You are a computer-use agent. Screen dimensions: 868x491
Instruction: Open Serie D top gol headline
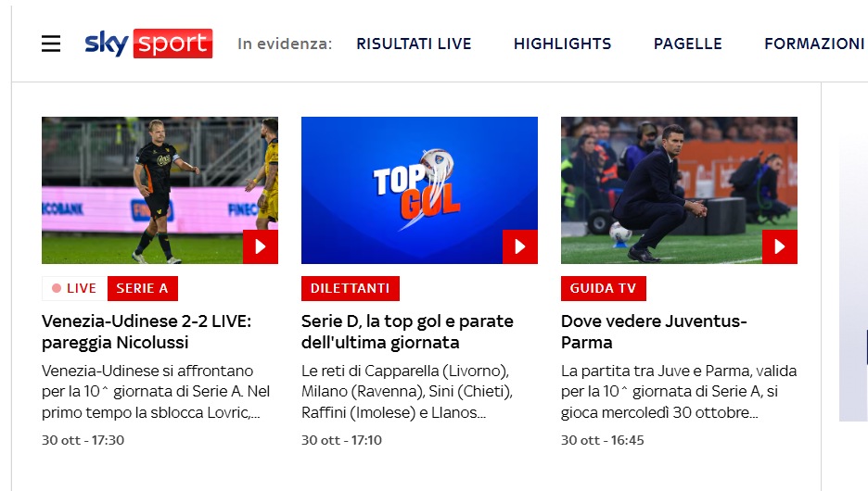click(407, 332)
